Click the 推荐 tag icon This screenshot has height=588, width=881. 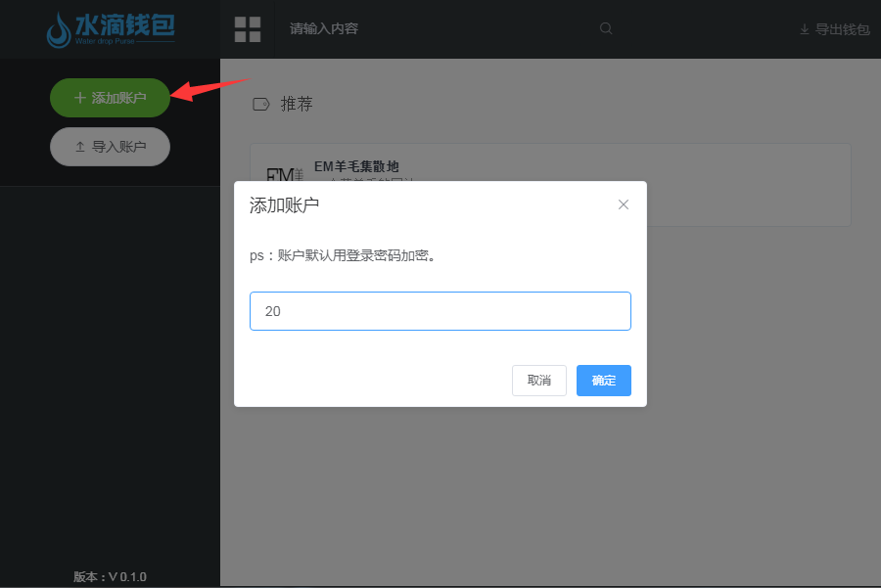(x=261, y=104)
